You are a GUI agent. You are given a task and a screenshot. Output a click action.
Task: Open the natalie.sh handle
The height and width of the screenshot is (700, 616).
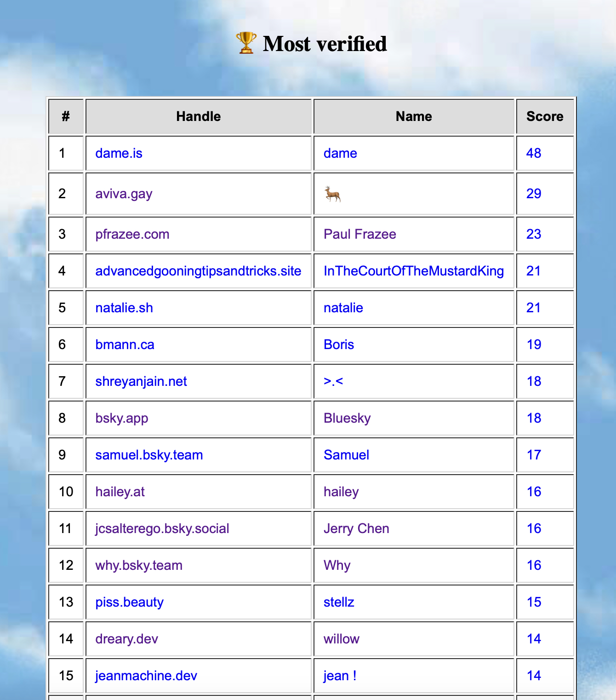point(124,308)
